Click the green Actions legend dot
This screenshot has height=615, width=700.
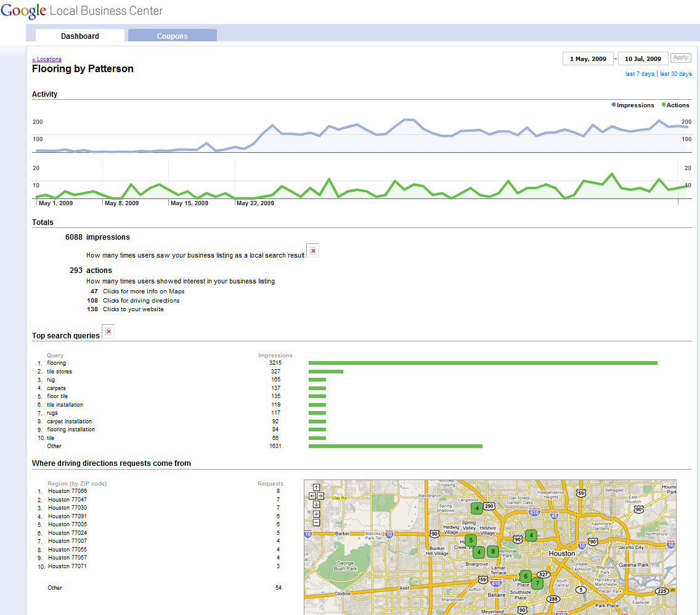coord(664,105)
